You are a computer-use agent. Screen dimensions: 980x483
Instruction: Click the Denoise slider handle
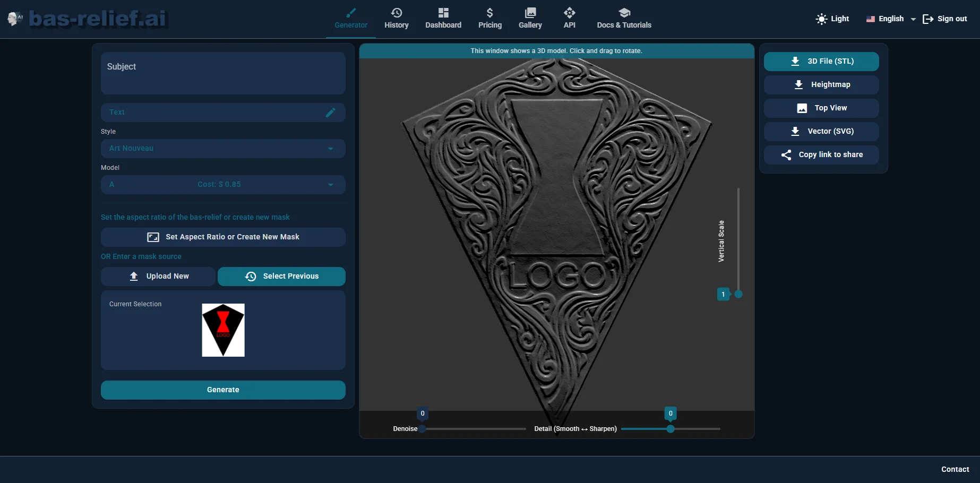click(423, 429)
